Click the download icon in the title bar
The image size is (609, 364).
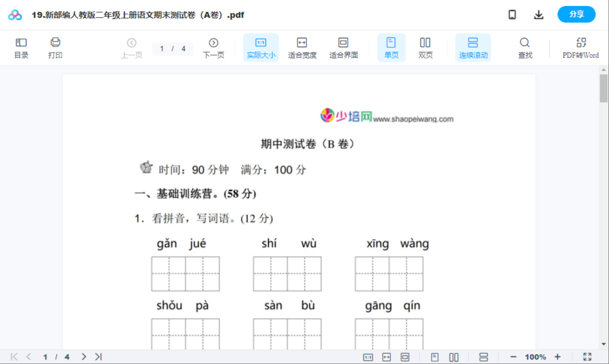539,14
